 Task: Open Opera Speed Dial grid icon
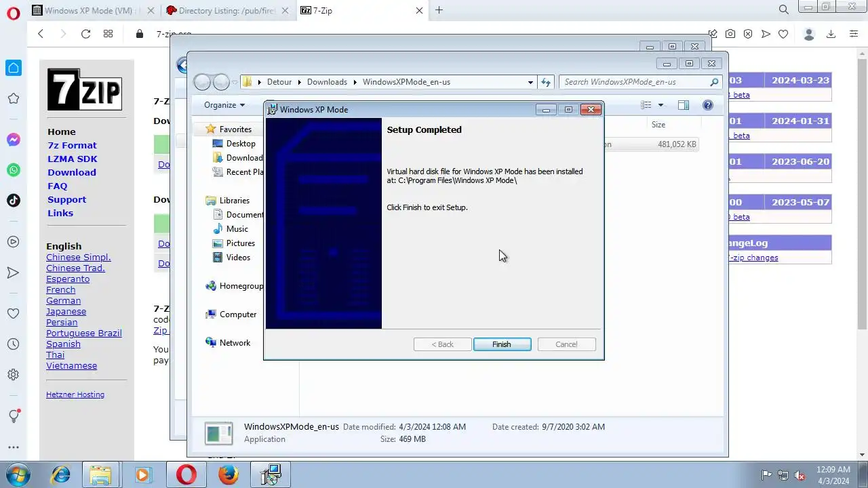tap(108, 34)
